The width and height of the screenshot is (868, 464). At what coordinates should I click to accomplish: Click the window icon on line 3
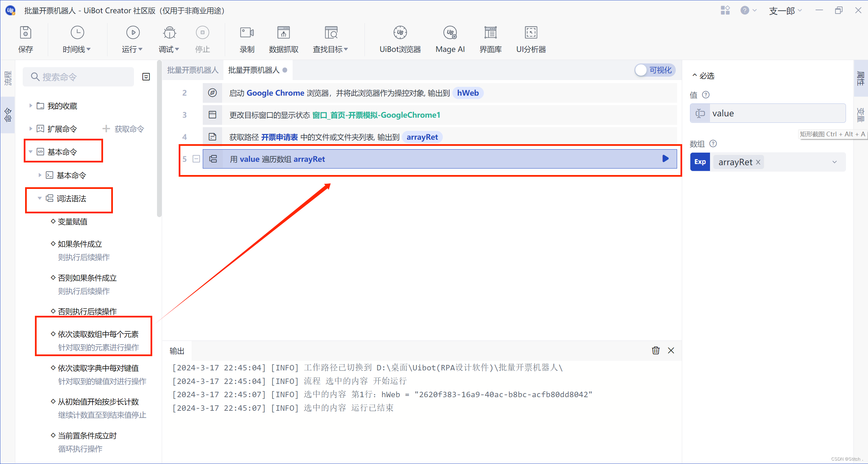point(212,115)
